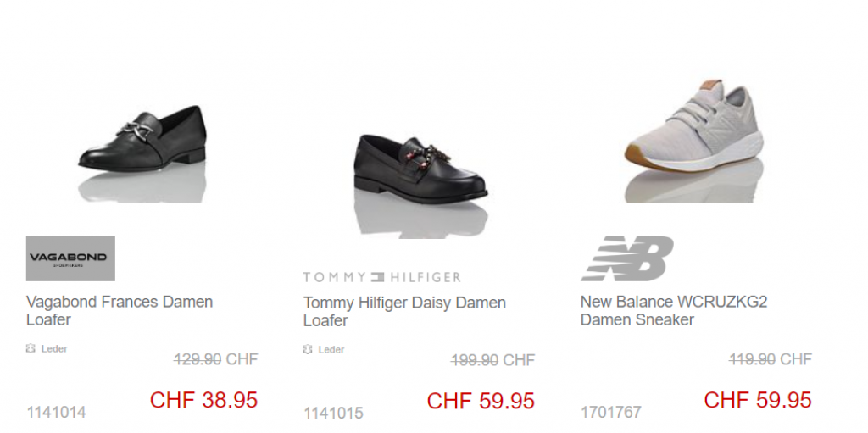Open Vagabond Frances Damen Loafer title link

pyautogui.click(x=120, y=311)
